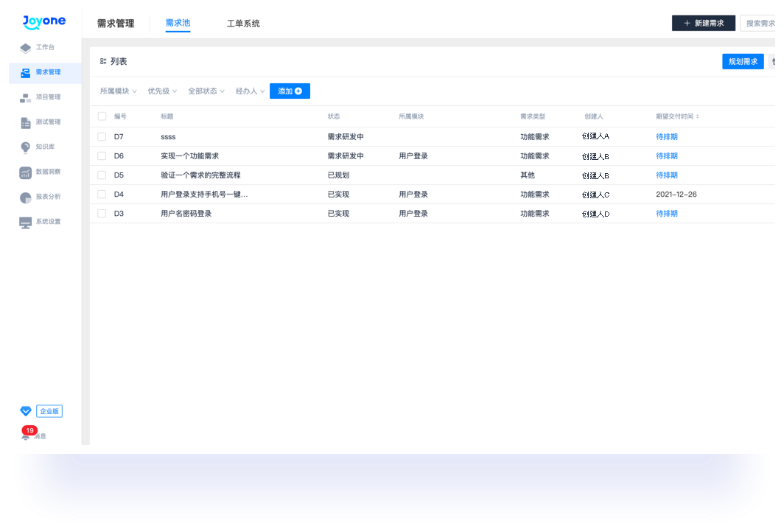
Task: Open requirement 用户登录支持手机号一键…
Action: point(204,195)
